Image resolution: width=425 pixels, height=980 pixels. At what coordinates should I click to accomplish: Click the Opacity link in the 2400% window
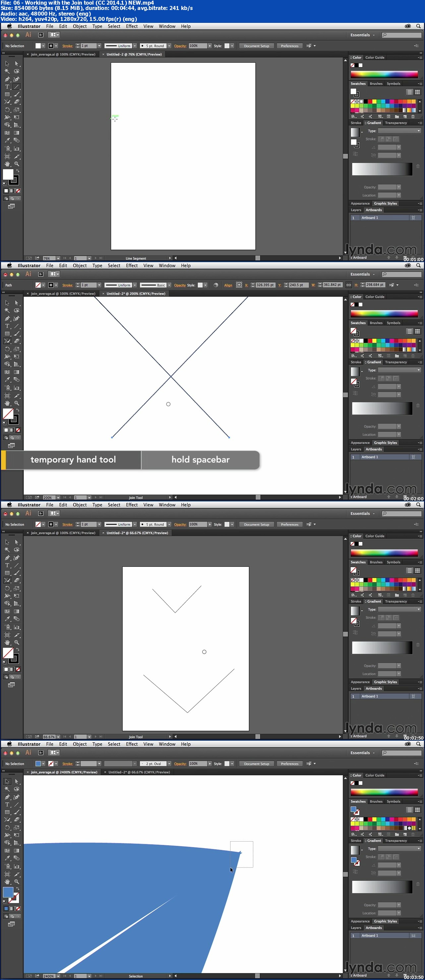180,764
